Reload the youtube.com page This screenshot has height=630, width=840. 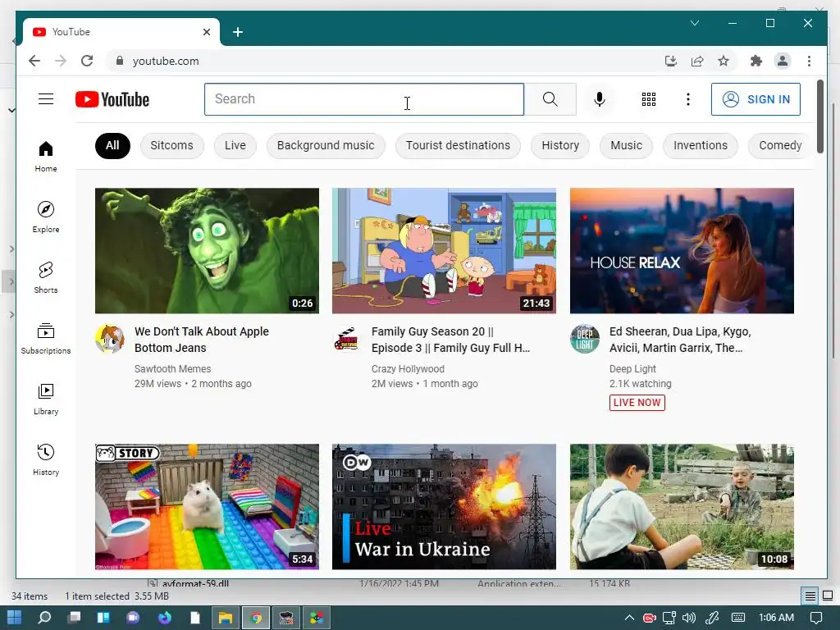87,61
